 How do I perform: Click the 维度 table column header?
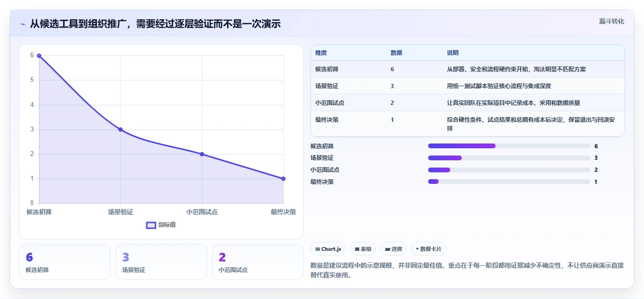tap(321, 53)
